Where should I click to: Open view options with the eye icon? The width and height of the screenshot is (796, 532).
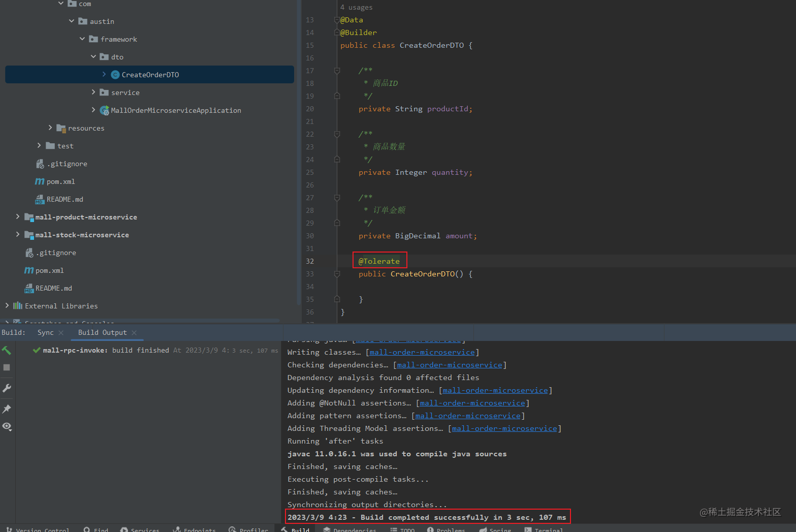(7, 426)
